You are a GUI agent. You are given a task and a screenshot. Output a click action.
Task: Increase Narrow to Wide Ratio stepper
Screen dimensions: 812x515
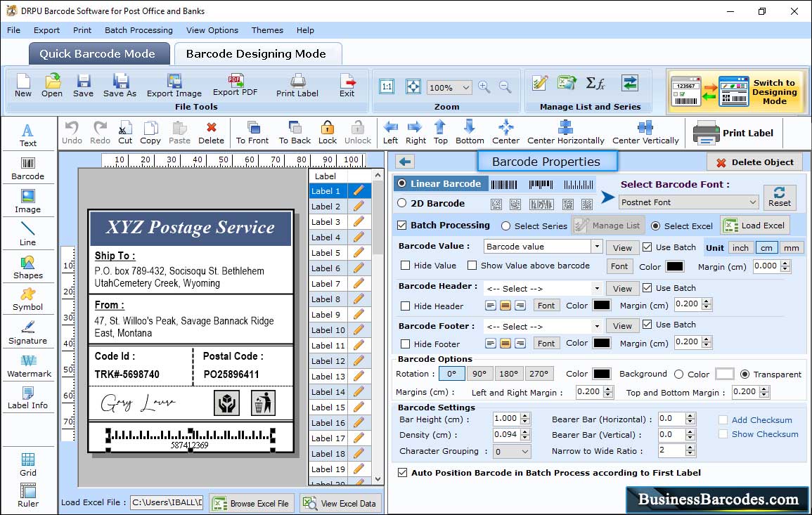[x=690, y=448]
